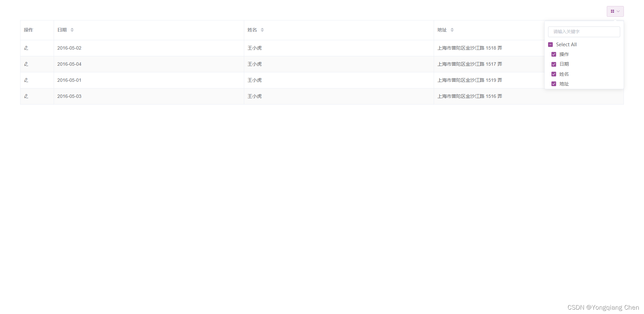Click address 上海市普陀区金沙江路 1518 弄
Viewport: 644px width, 314px height.
pyautogui.click(x=470, y=48)
